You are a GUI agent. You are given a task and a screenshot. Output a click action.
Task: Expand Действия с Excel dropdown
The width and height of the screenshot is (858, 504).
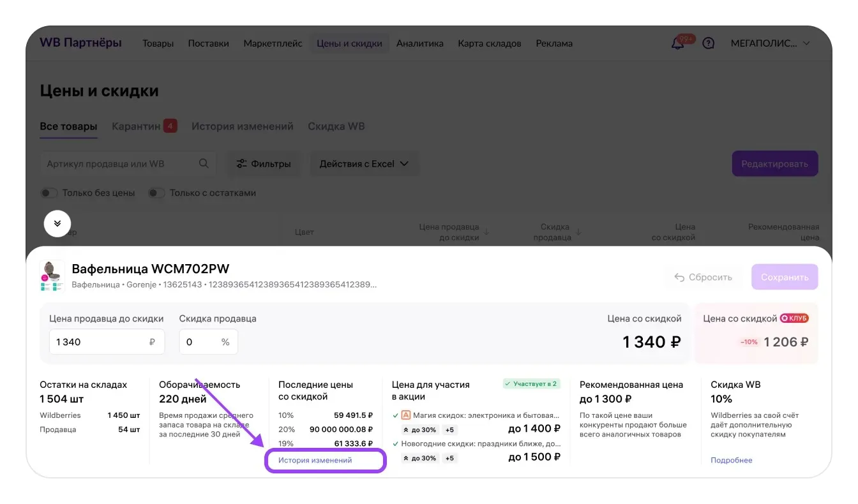(364, 163)
